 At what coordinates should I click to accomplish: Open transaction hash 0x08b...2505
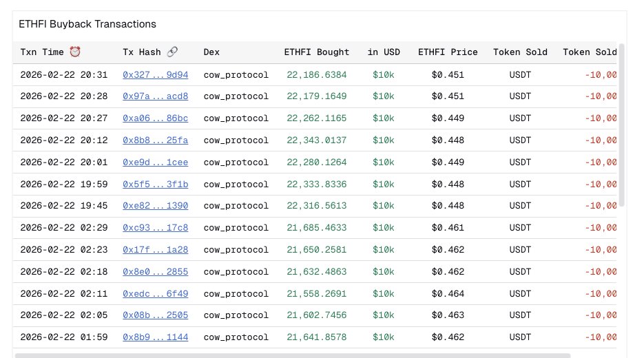click(x=155, y=315)
